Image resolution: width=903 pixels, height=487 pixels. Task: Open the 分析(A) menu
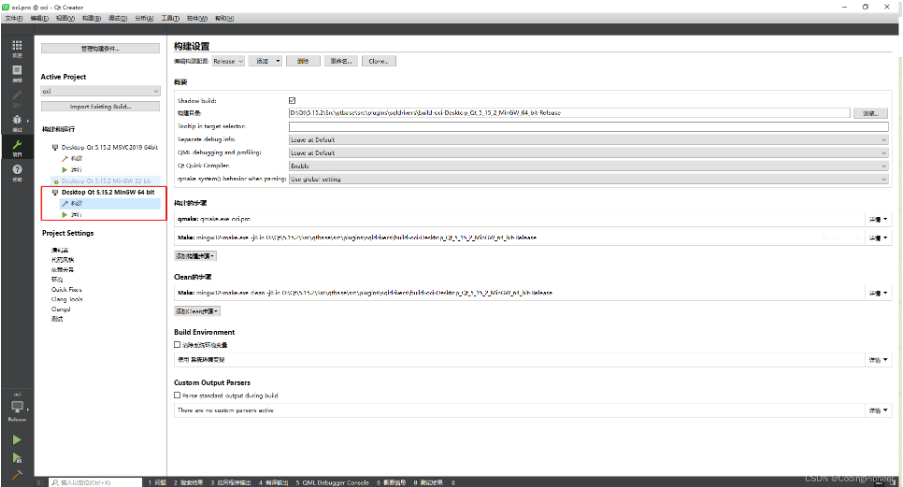point(144,18)
